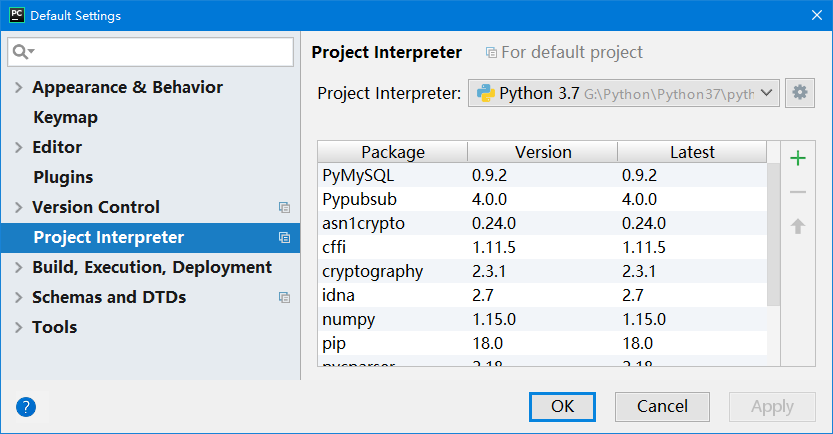Click idna's latest version 2.7
833x434 pixels.
coord(633,295)
